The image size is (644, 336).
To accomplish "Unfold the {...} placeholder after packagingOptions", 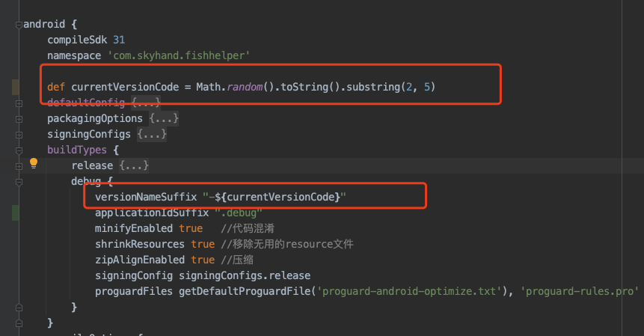I will [164, 118].
